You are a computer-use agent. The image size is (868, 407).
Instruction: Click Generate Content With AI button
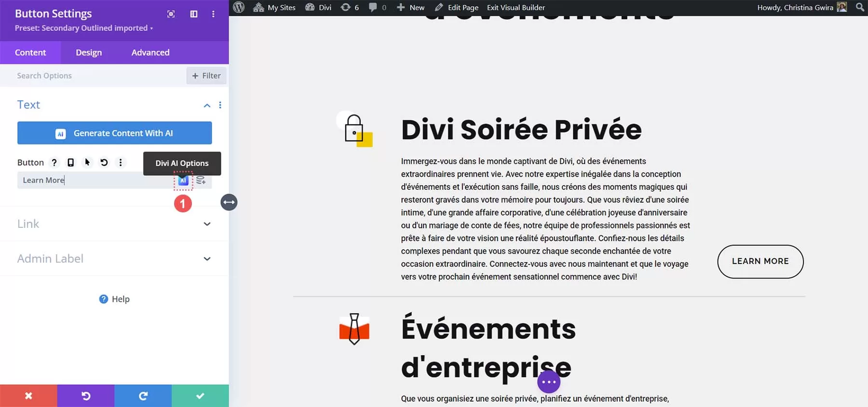[x=114, y=133]
